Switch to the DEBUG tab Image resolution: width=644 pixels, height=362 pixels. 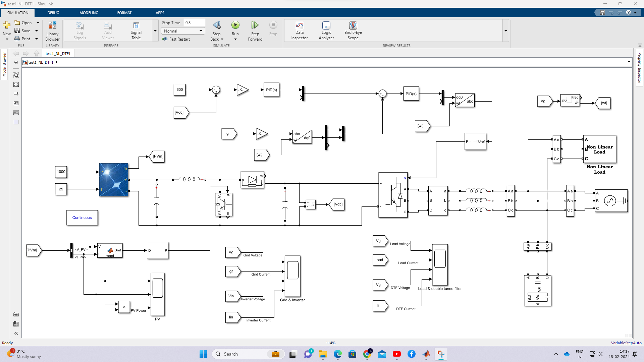tap(53, 13)
